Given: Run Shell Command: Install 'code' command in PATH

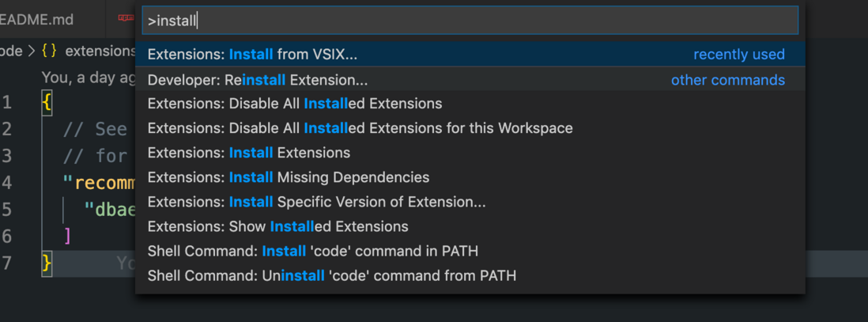Looking at the screenshot, I should click(470, 251).
